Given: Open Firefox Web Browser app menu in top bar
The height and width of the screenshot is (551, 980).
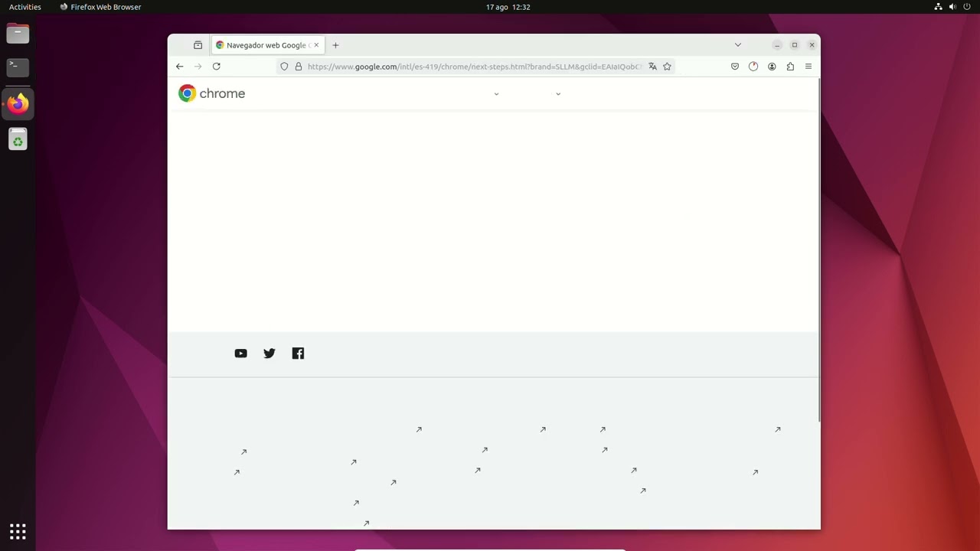Looking at the screenshot, I should [x=100, y=7].
